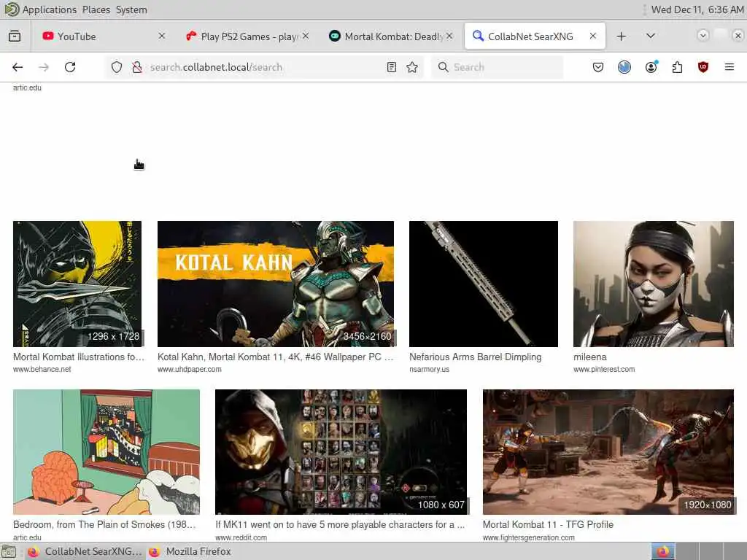Open the Kotal Kahn wallpaper thumbnail

[x=275, y=284]
